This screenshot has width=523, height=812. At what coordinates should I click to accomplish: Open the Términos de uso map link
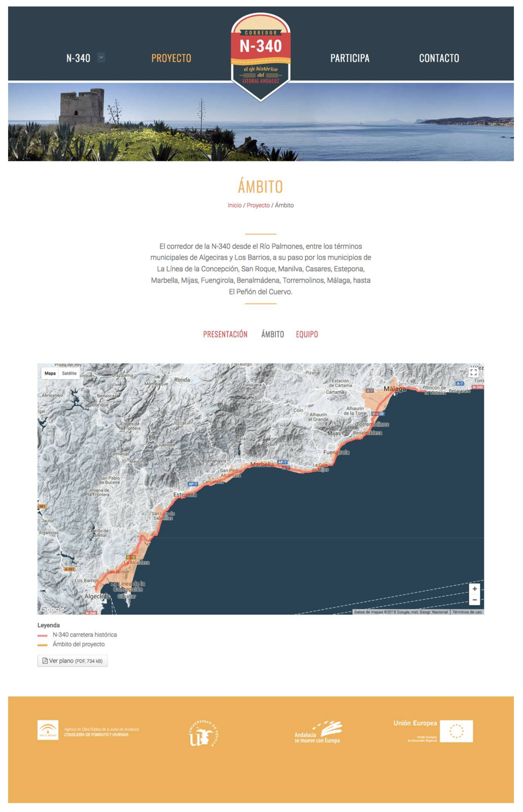click(x=467, y=612)
